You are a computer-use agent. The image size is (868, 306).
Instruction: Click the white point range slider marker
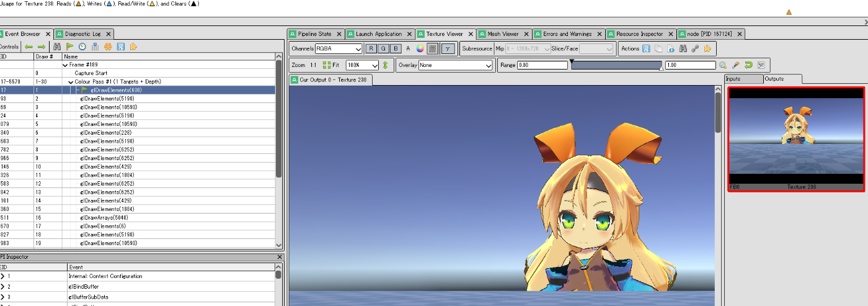coord(661,69)
